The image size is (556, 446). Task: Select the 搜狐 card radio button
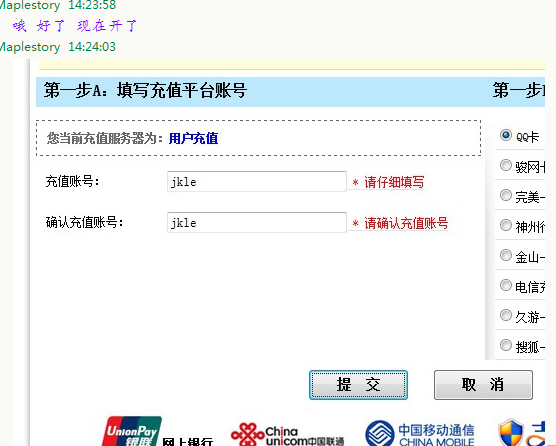pos(506,345)
